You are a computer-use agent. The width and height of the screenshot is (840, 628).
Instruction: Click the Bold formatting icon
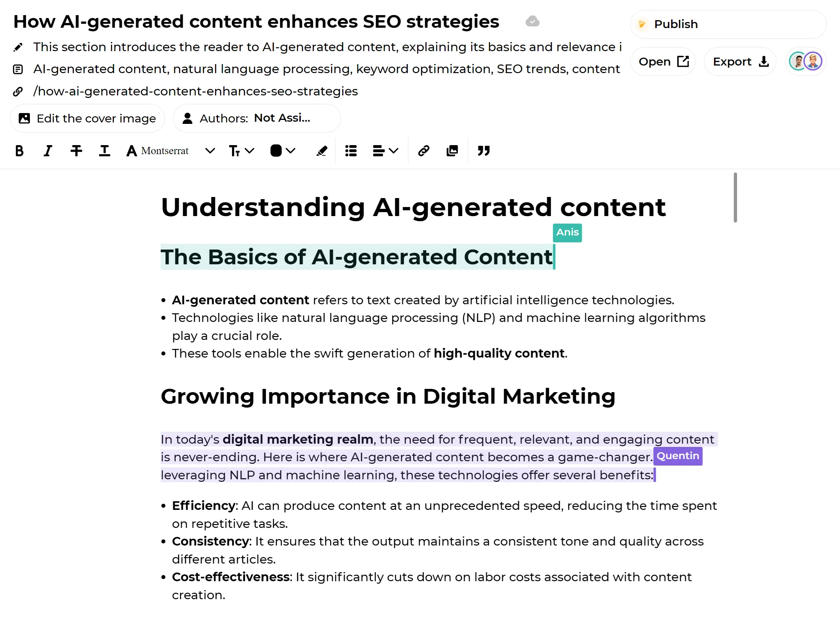tap(20, 151)
